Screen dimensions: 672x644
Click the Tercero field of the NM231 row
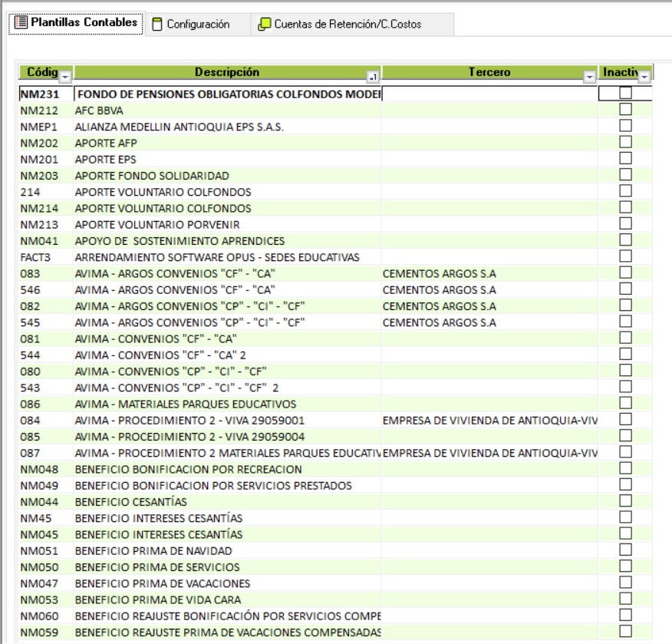[x=489, y=94]
